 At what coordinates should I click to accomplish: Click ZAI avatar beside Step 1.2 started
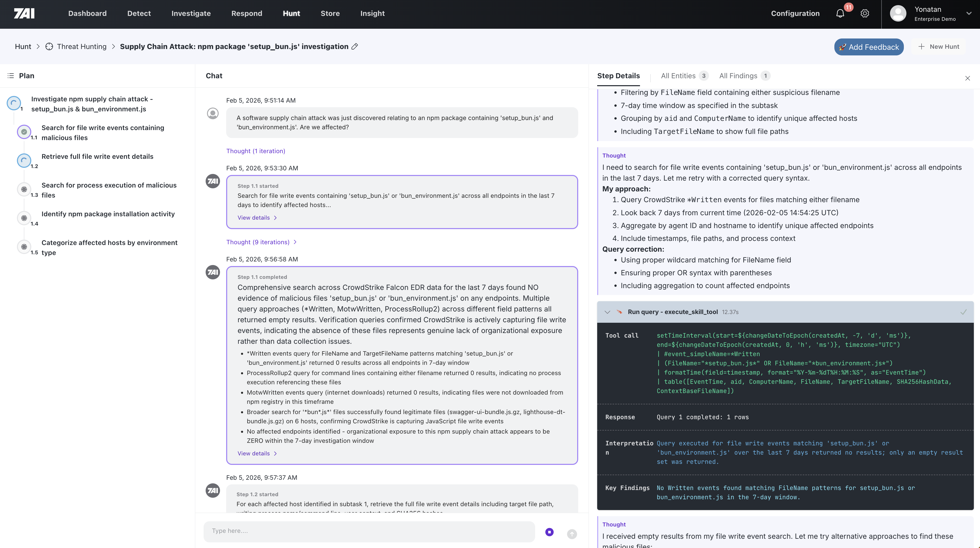click(x=213, y=491)
